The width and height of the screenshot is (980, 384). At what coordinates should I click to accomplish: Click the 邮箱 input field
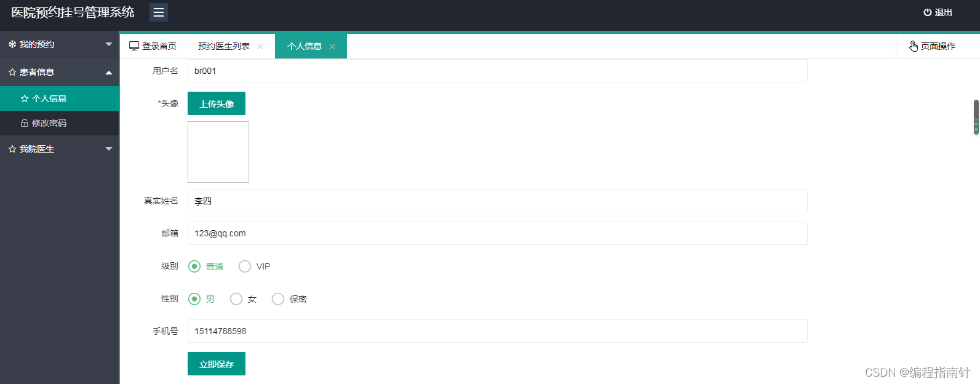pos(498,233)
